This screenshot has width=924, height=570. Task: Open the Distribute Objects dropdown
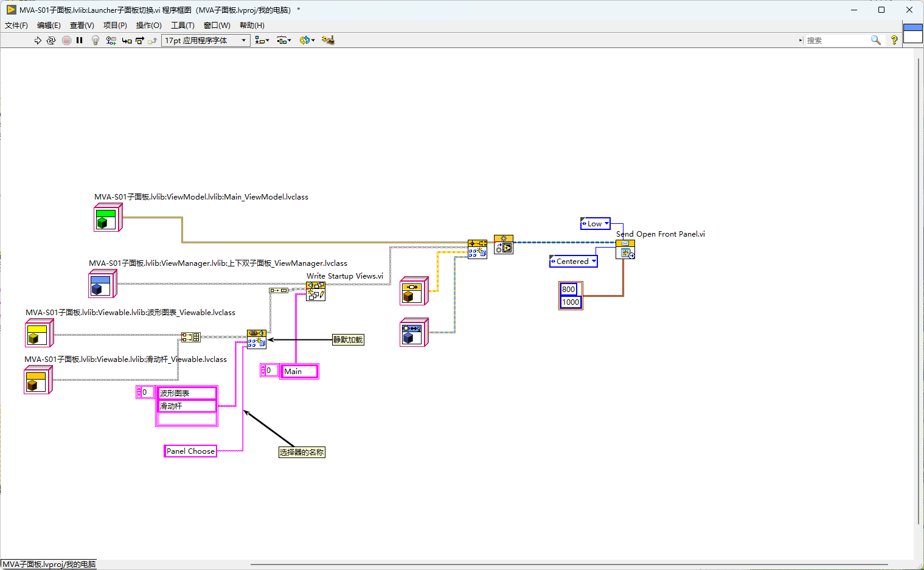click(284, 40)
